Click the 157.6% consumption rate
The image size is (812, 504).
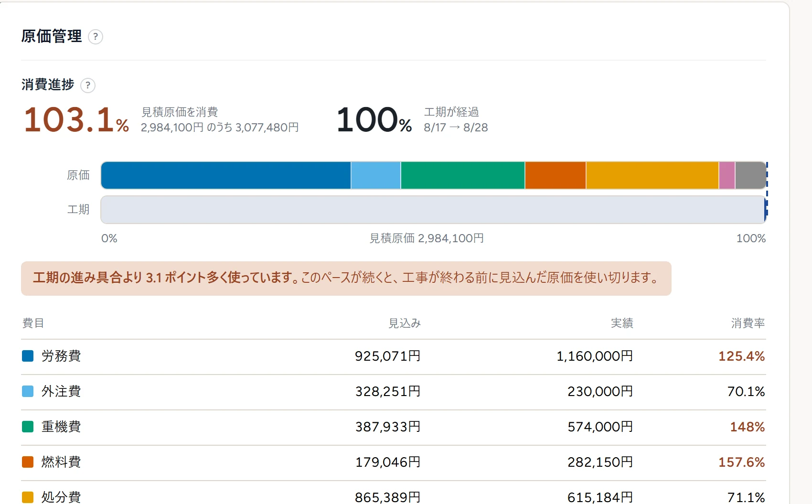coord(742,462)
